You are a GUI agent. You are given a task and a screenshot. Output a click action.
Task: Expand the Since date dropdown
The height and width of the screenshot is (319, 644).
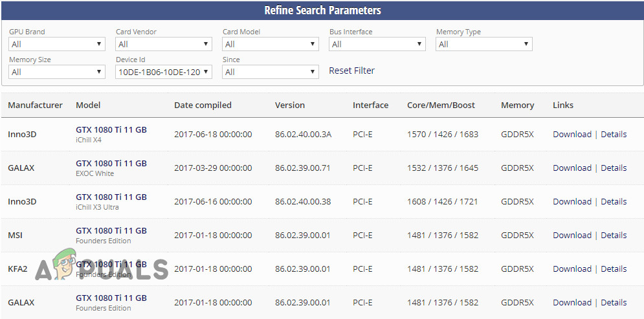point(271,72)
